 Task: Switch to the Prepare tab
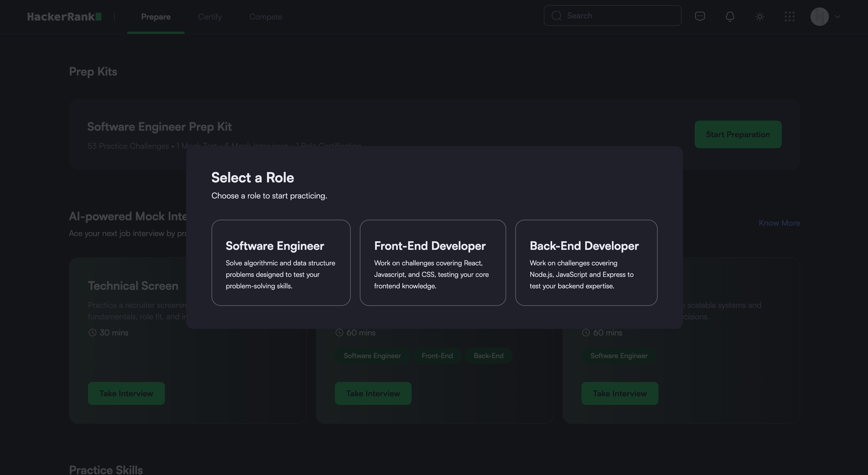tap(156, 17)
